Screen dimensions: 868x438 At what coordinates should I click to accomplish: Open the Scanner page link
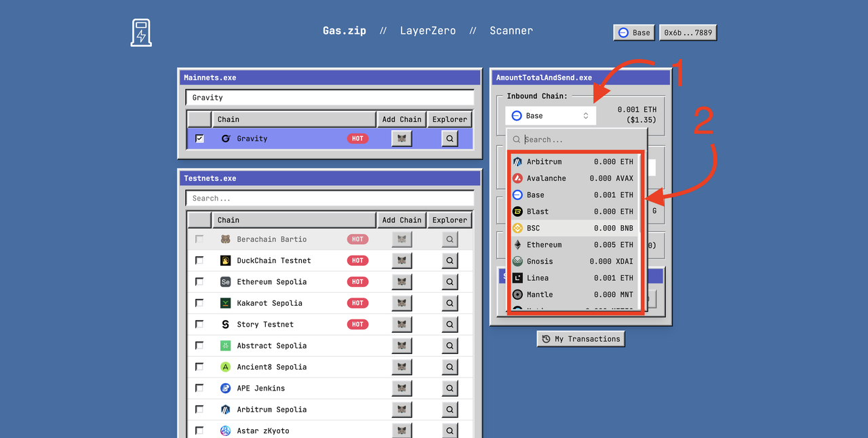pos(511,31)
